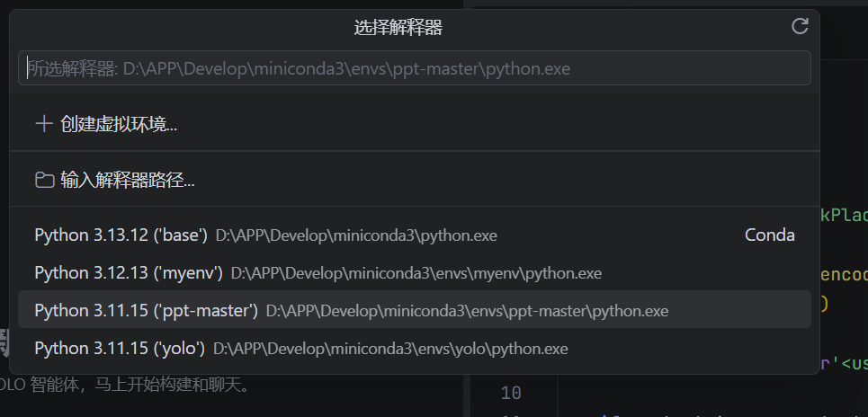Screen dimensions: 868x417
Task: Click the envs\yolo\python.exe path text
Action: click(390, 348)
